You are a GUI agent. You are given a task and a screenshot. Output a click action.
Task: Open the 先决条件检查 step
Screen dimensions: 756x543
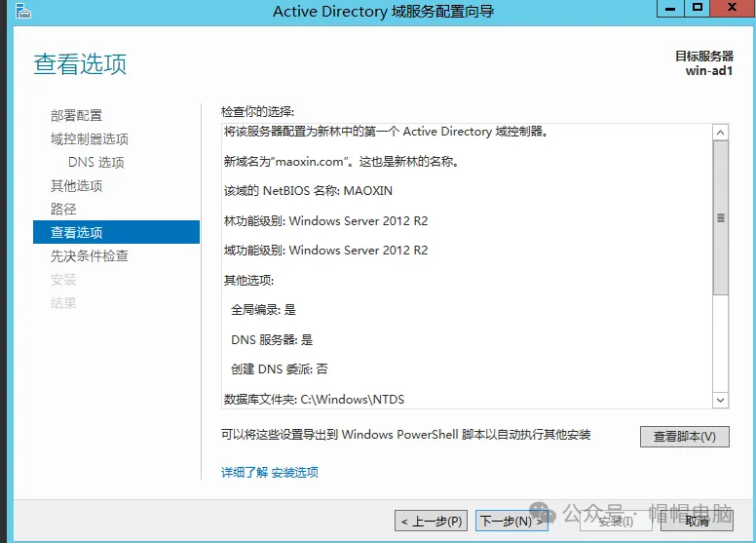point(90,255)
